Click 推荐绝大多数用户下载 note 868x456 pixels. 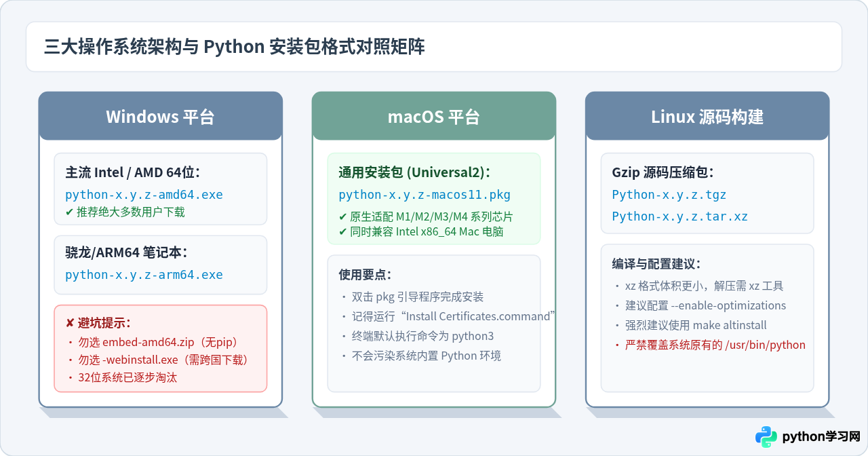tap(125, 212)
